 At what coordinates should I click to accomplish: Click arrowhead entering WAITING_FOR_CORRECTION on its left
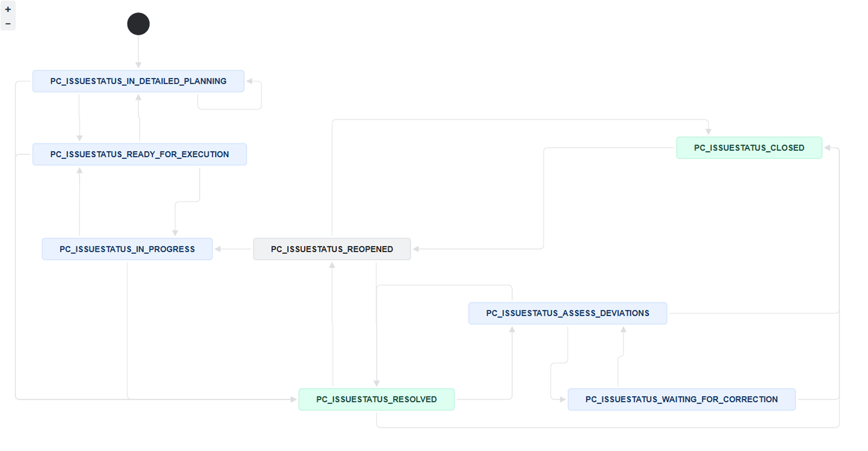563,399
